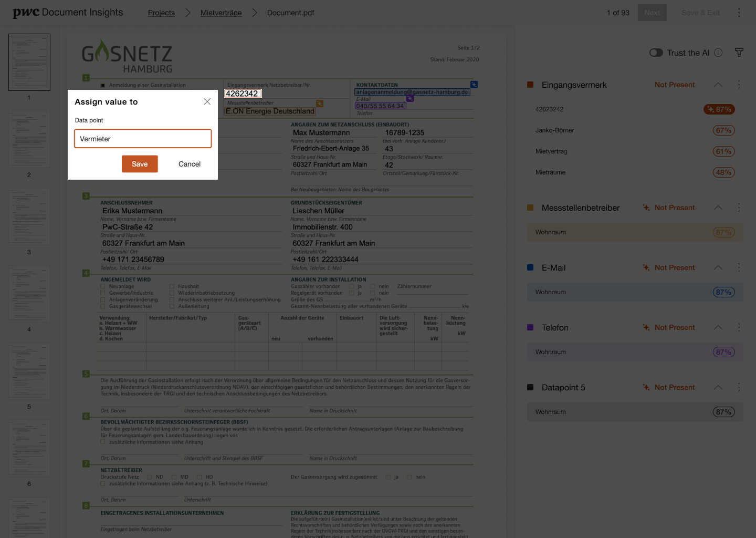Toggle the Trust the AI switch

(656, 53)
